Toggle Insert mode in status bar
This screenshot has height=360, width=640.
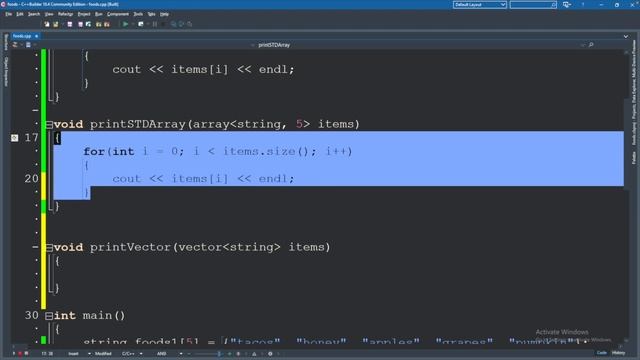73,353
